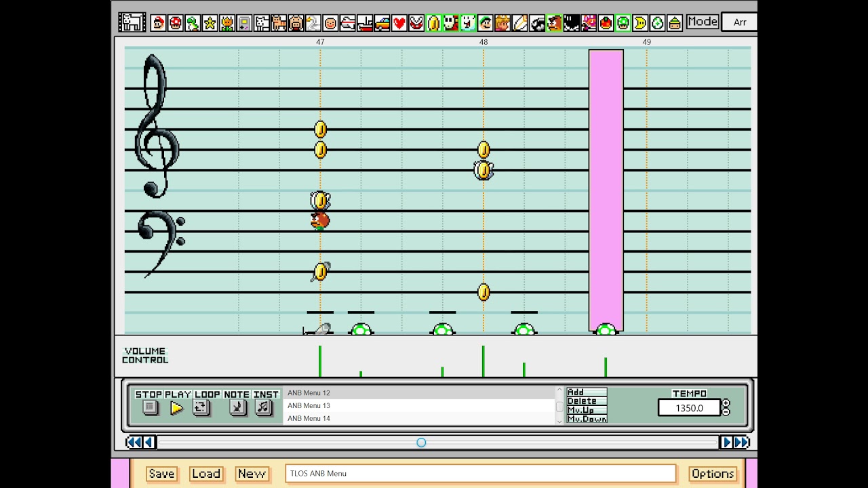
Task: Select the Dog instrument icon
Action: [x=262, y=22]
